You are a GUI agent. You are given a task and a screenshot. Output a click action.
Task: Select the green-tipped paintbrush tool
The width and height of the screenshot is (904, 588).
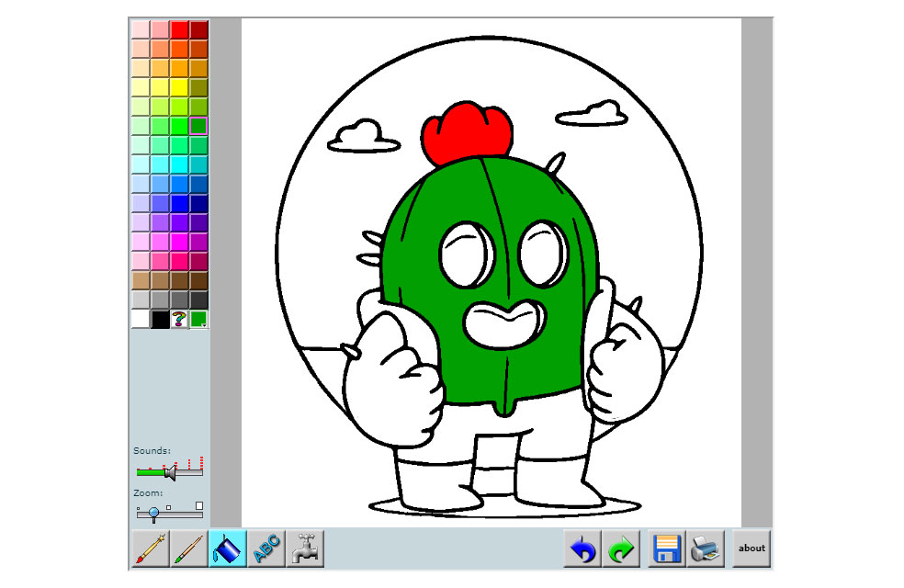click(189, 548)
